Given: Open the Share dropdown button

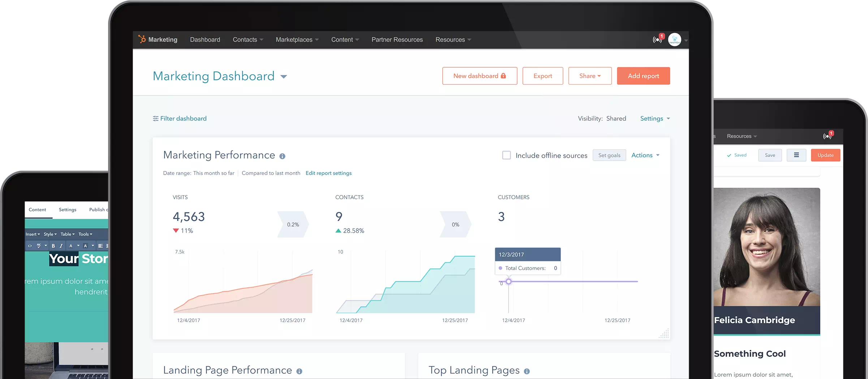Looking at the screenshot, I should (589, 76).
